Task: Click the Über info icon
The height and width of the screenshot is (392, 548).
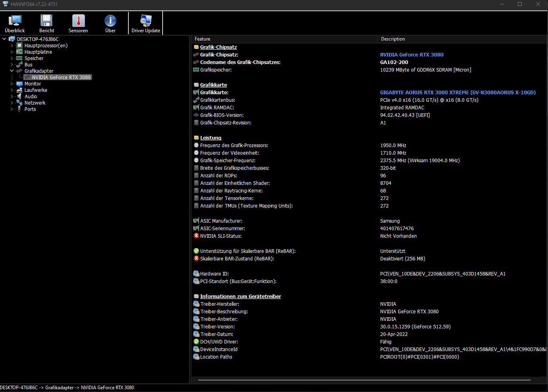Action: pyautogui.click(x=110, y=24)
